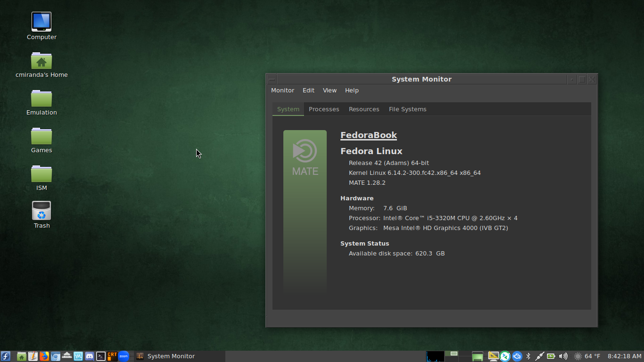Select the ISM folder on the desktop

coord(41,178)
